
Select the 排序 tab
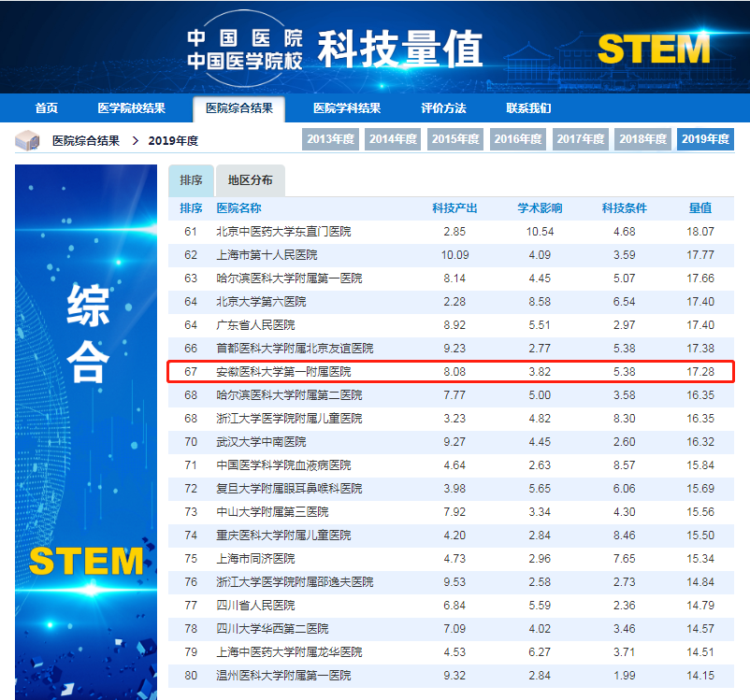click(191, 180)
